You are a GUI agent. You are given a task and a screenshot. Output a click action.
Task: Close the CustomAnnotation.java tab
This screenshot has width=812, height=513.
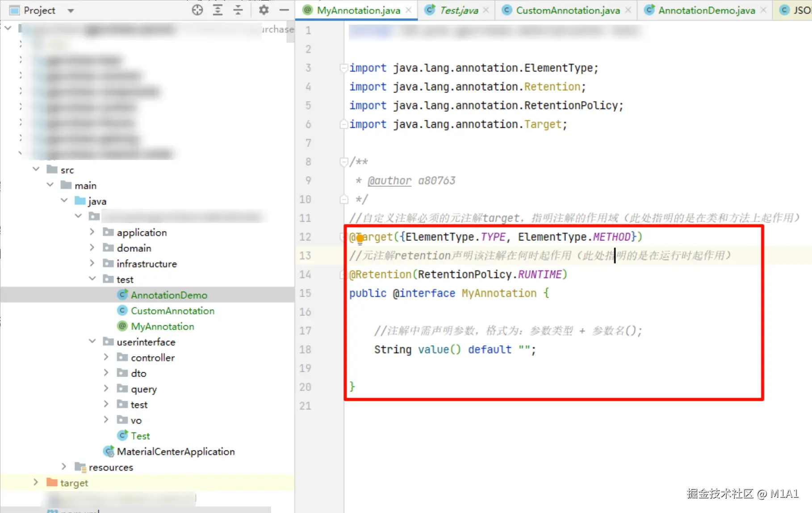pyautogui.click(x=628, y=10)
